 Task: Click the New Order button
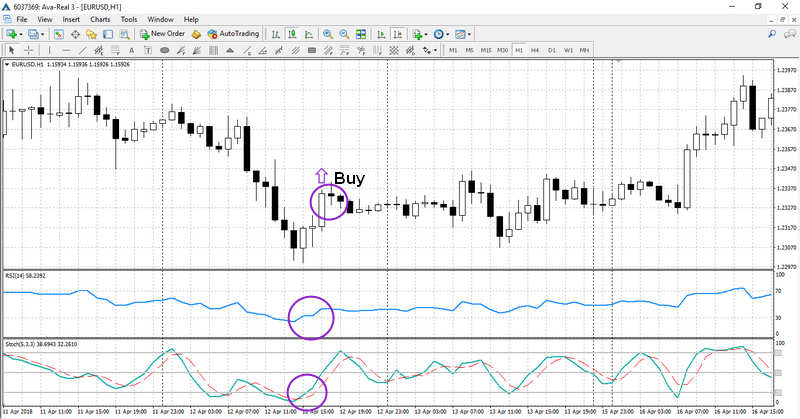point(164,34)
